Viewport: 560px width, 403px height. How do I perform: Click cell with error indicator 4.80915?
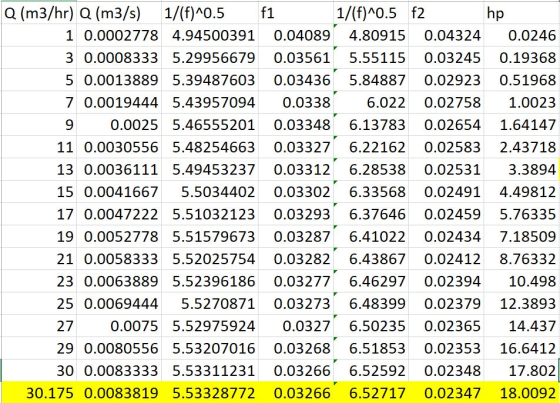(x=371, y=35)
